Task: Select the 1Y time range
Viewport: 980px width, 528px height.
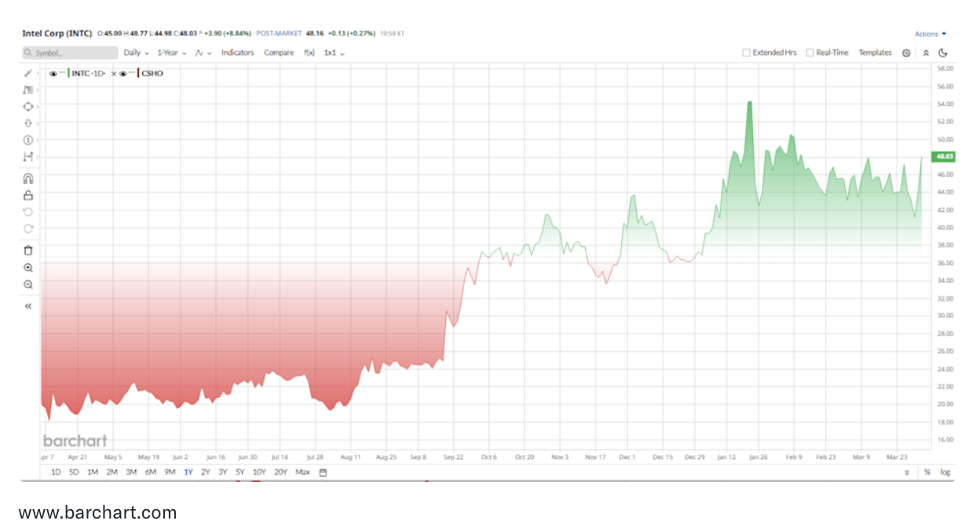Action: (x=188, y=472)
